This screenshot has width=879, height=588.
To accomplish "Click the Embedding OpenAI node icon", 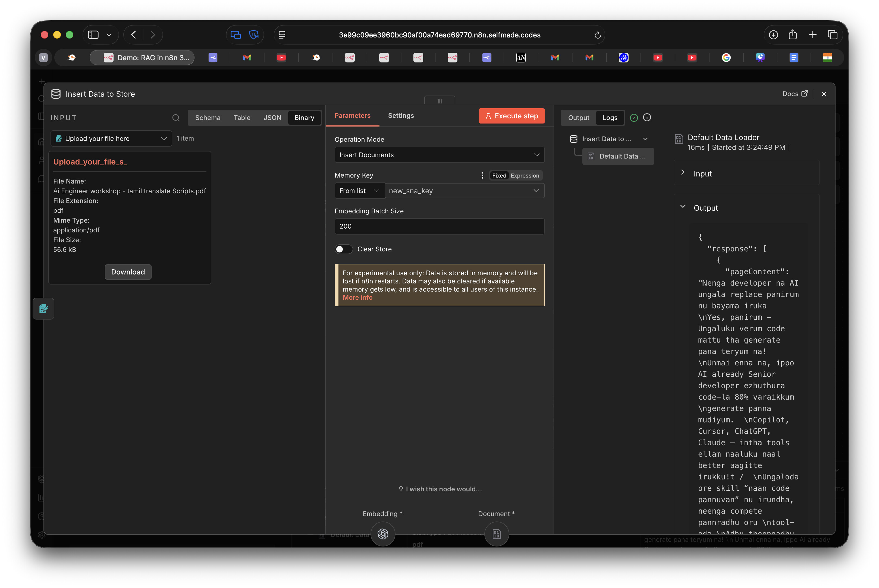I will pos(383,533).
